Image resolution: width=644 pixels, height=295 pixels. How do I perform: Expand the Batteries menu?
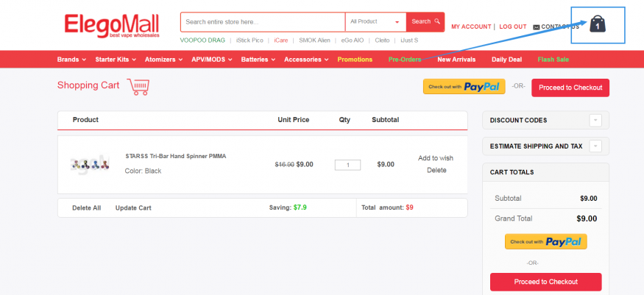[x=258, y=60]
